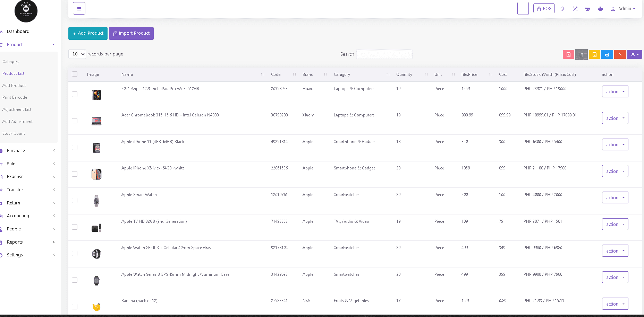The width and height of the screenshot is (644, 317).
Task: Check the box for the Banana (pack of 12) row
Action: 75,307
